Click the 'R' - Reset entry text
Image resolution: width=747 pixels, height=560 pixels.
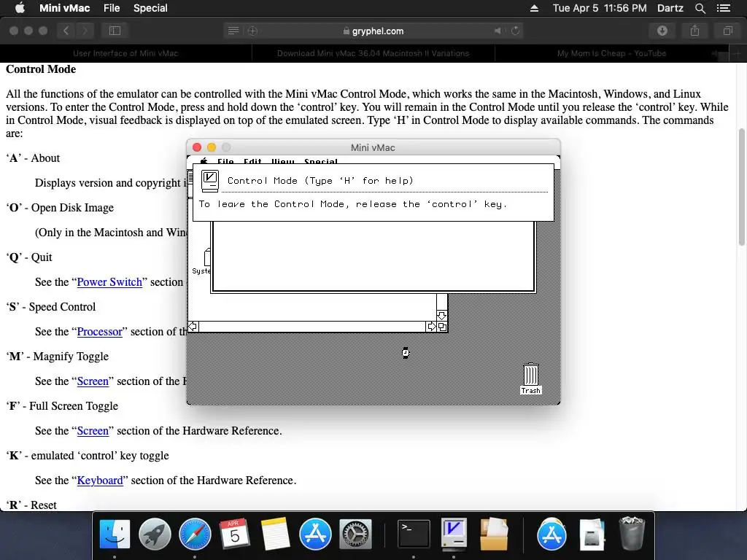(x=31, y=505)
